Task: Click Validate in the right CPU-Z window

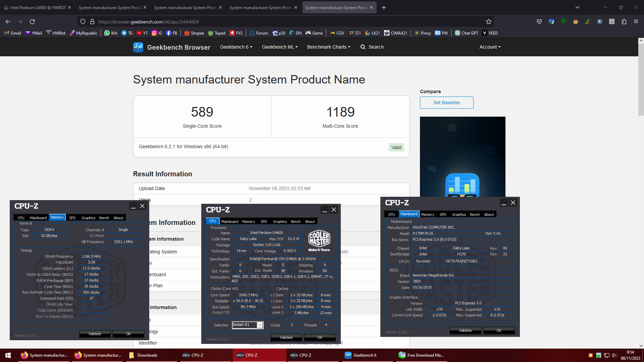Action: click(x=465, y=330)
